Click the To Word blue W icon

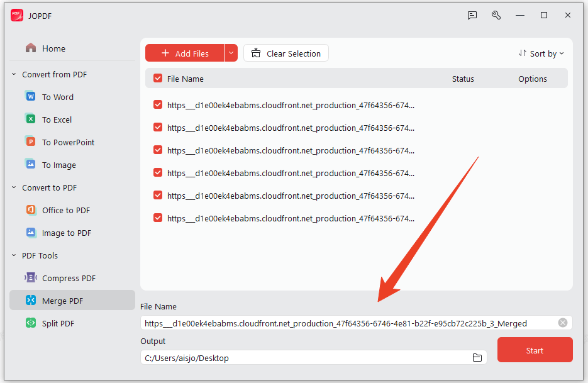coord(30,96)
